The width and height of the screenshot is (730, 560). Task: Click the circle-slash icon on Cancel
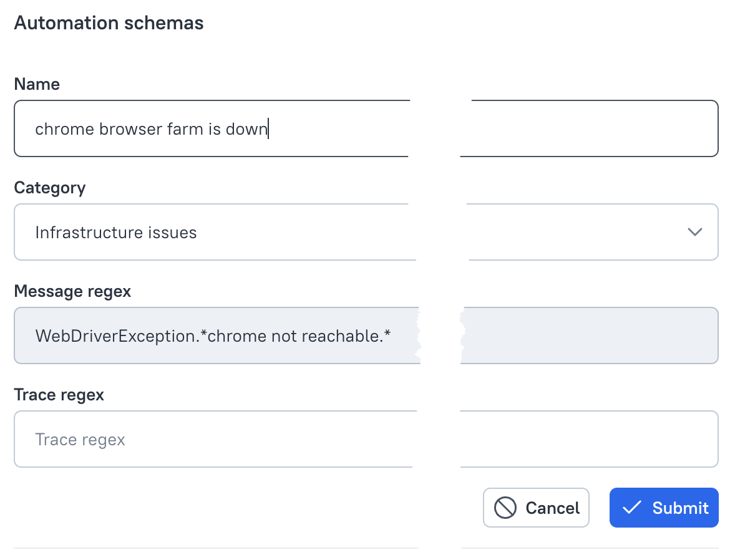click(505, 508)
